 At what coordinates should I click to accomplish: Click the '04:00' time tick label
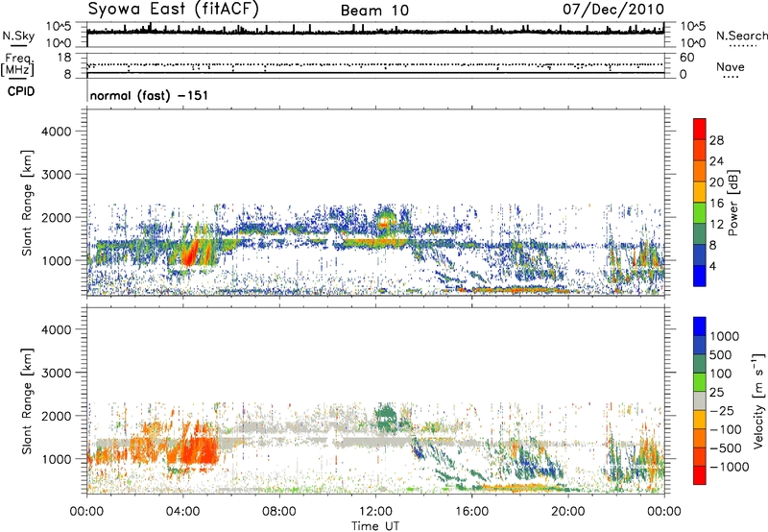click(183, 512)
